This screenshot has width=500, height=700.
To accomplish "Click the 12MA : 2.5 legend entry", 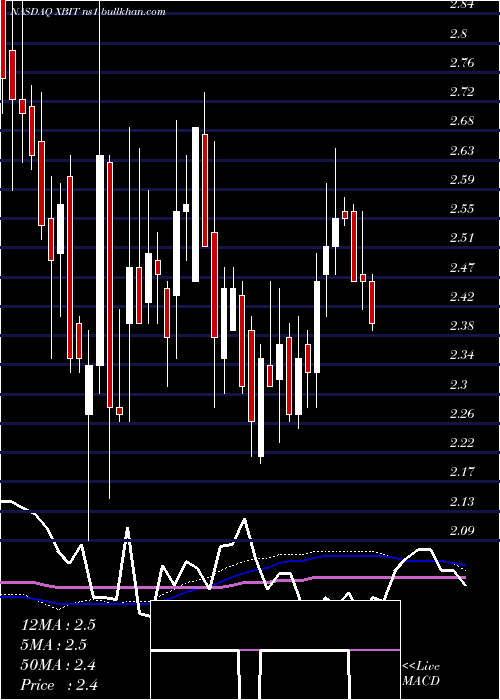I will click(x=58, y=625).
